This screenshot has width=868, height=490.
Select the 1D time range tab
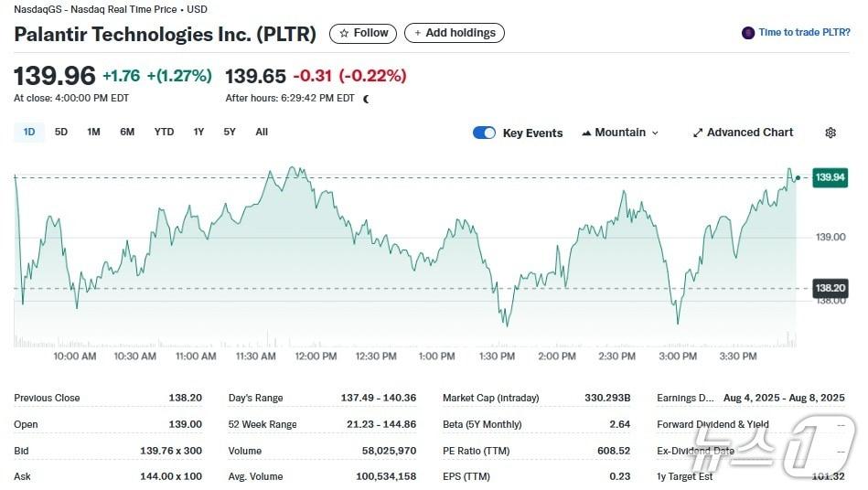click(x=29, y=132)
